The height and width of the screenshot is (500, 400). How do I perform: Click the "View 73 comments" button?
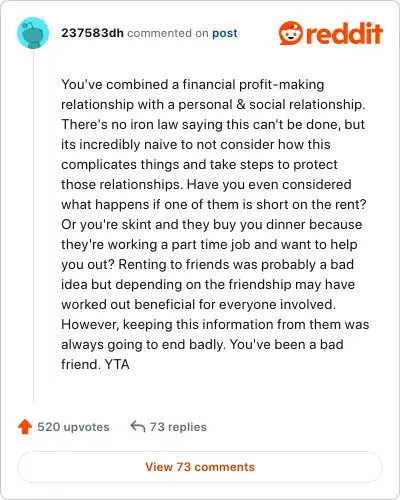(x=200, y=467)
